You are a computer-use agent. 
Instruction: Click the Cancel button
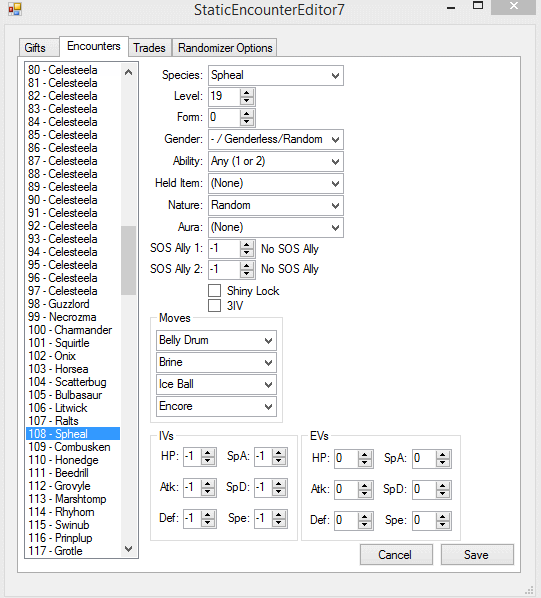click(396, 555)
